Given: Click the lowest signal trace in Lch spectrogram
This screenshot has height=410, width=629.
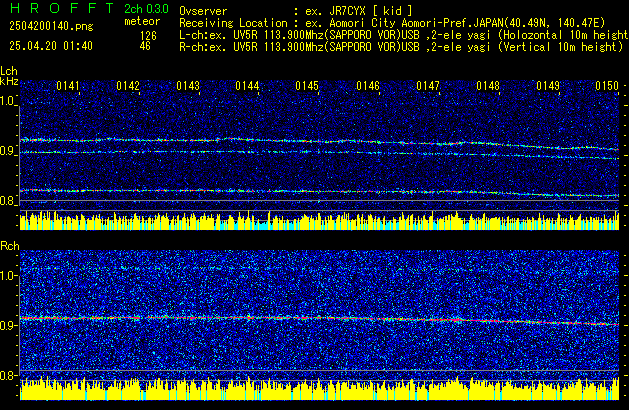Looking at the screenshot, I should (319, 192).
